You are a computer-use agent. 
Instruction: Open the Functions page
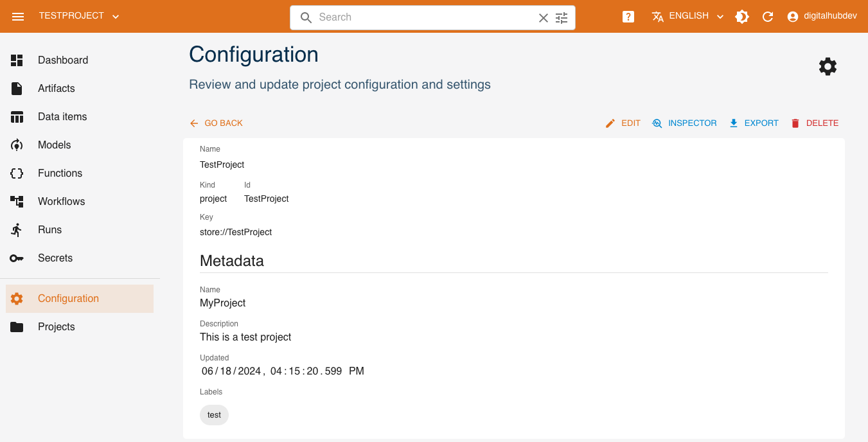[x=60, y=173]
